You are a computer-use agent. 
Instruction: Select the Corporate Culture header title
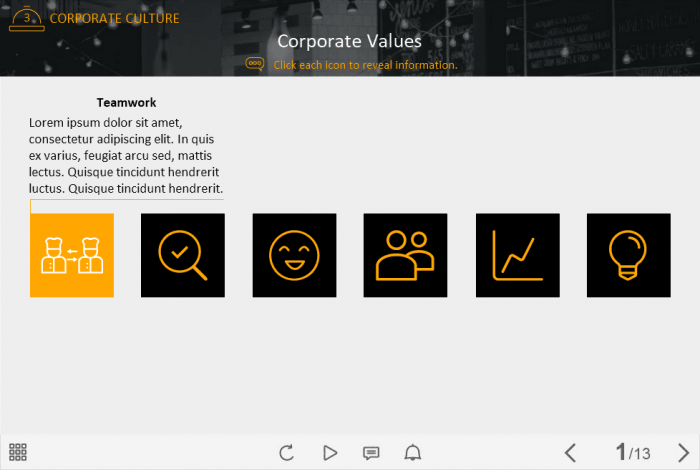pyautogui.click(x=115, y=19)
